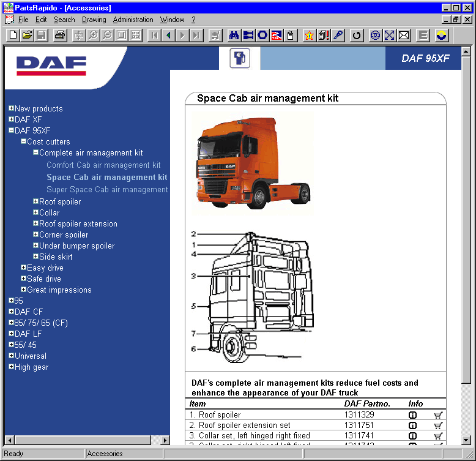Click the tree panel horizontal scrollbar right arrow

(165, 440)
